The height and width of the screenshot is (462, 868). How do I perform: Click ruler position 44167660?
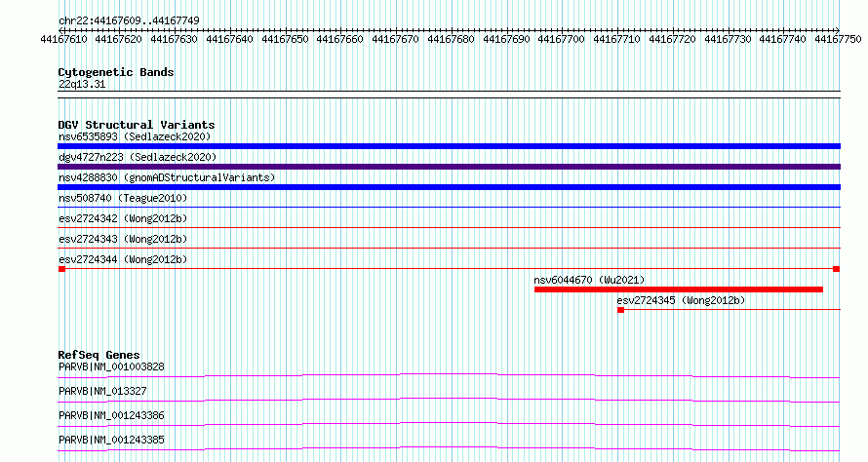coord(340,39)
